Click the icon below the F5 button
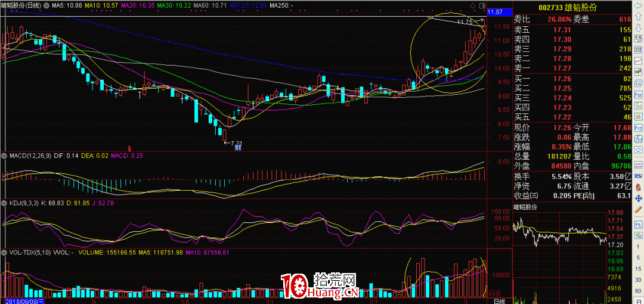The width and height of the screenshot is (644, 304). [638, 235]
